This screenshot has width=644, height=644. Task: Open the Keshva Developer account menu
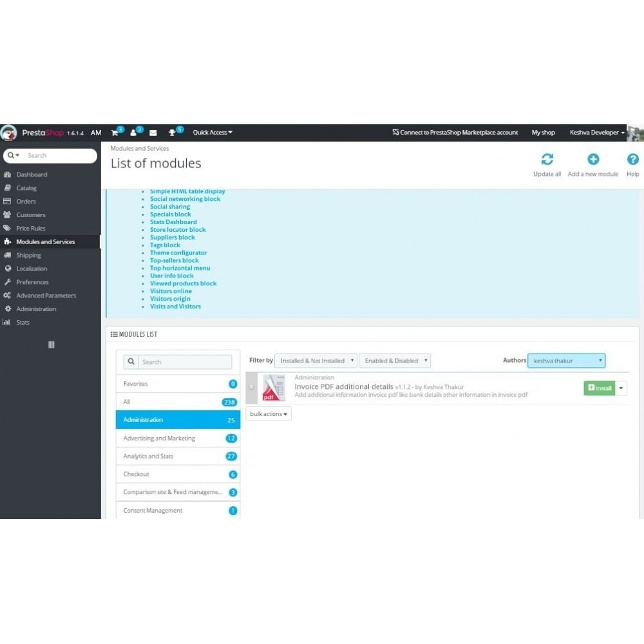click(597, 132)
